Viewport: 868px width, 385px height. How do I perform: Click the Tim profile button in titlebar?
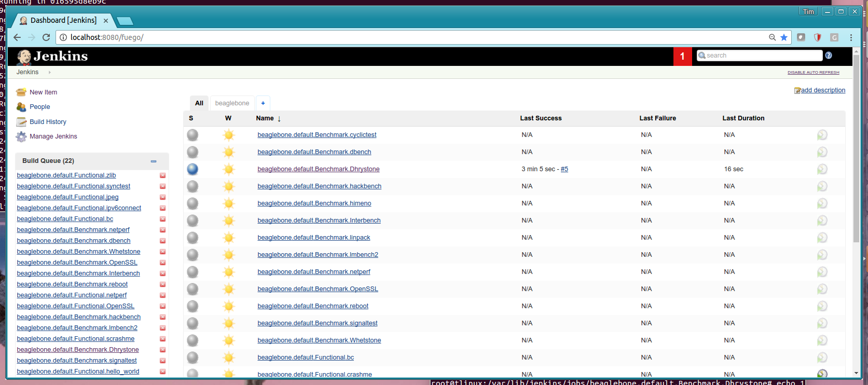pos(808,11)
